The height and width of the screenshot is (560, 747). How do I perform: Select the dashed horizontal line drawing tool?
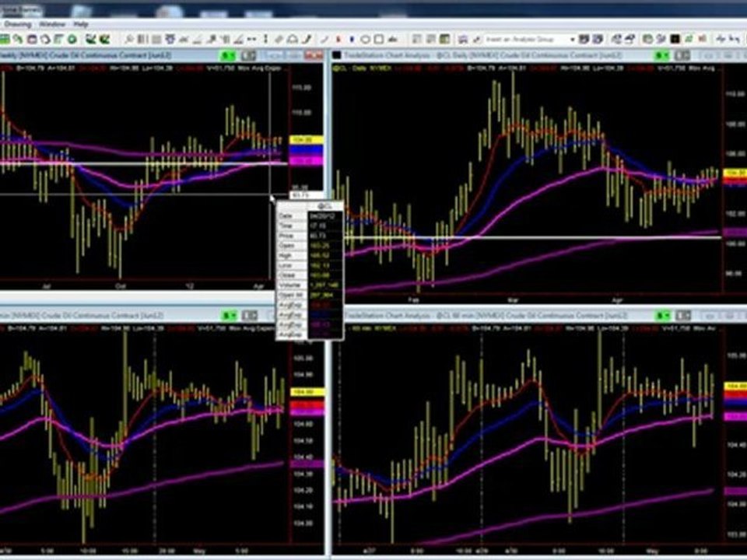pos(251,39)
